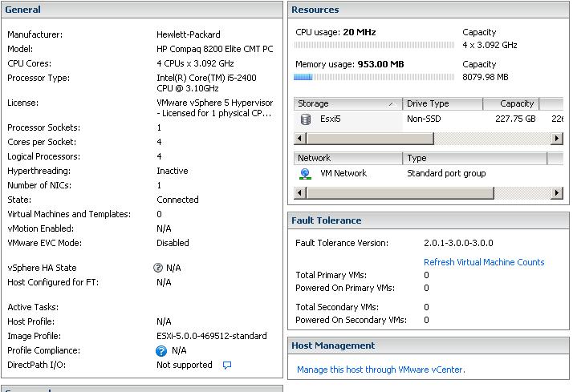Click the ESXi-5.0.0-469512-standard image profile value
573x392 pixels.
point(212,336)
